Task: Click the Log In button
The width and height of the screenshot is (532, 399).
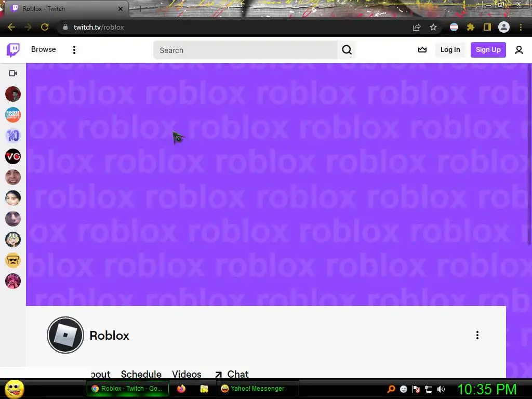Action: pos(450,50)
